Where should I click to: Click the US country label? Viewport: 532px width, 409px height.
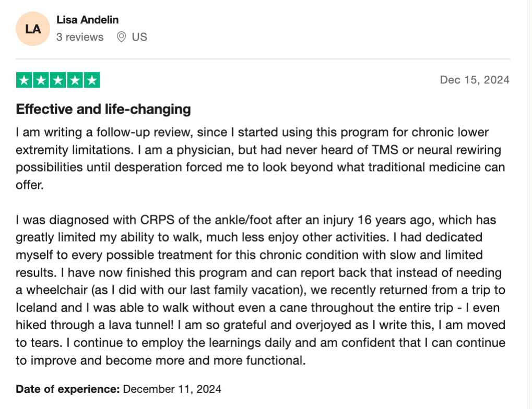tap(139, 37)
